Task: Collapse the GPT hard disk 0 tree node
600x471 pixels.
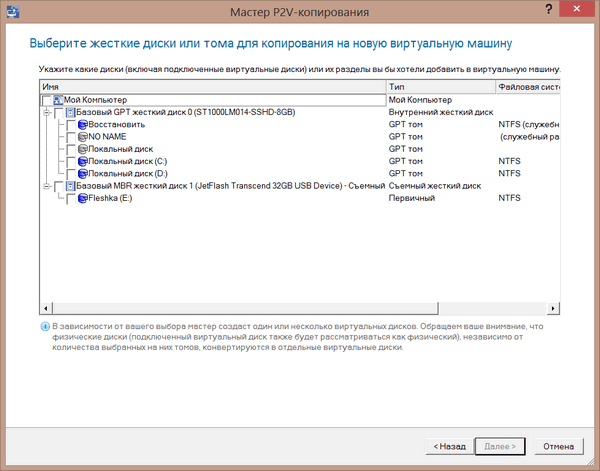Action: (x=47, y=112)
